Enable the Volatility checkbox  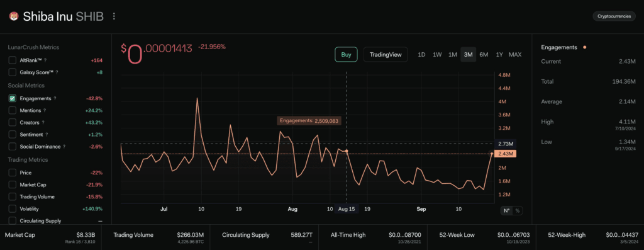coord(13,209)
